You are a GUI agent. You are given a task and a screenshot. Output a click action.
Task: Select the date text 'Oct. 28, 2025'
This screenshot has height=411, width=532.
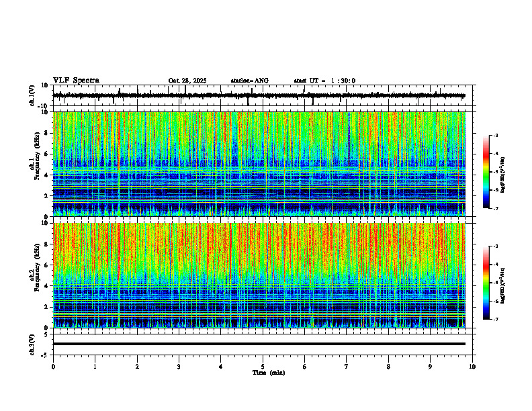click(187, 81)
